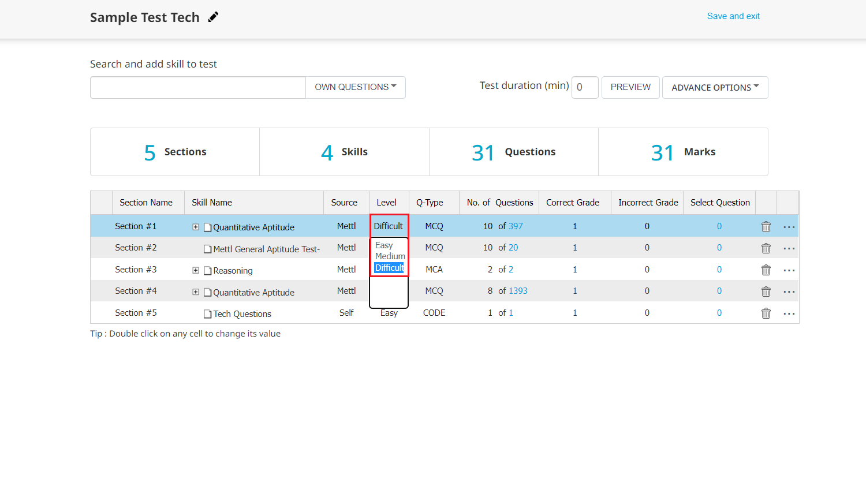Screen dimensions: 866x504
Task: Open the OWN QUESTIONS dropdown
Action: pyautogui.click(x=356, y=87)
